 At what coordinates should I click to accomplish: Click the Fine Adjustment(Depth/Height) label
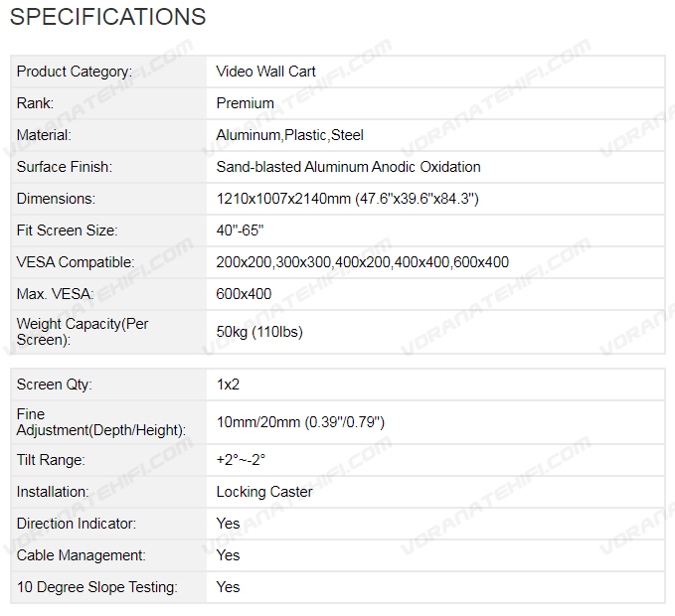[100, 422]
